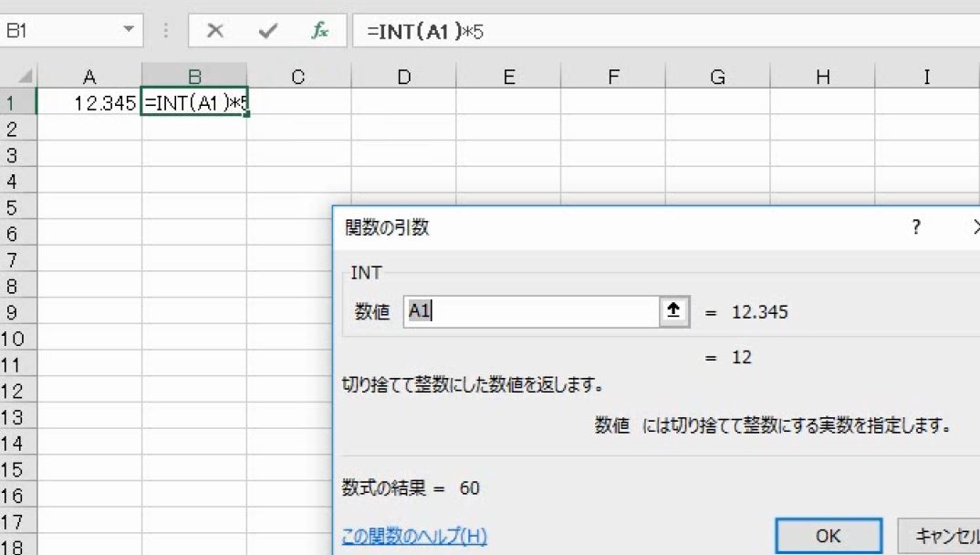Open the Name Box dropdown arrow
Screen dimensions: 980x555
pos(129,29)
